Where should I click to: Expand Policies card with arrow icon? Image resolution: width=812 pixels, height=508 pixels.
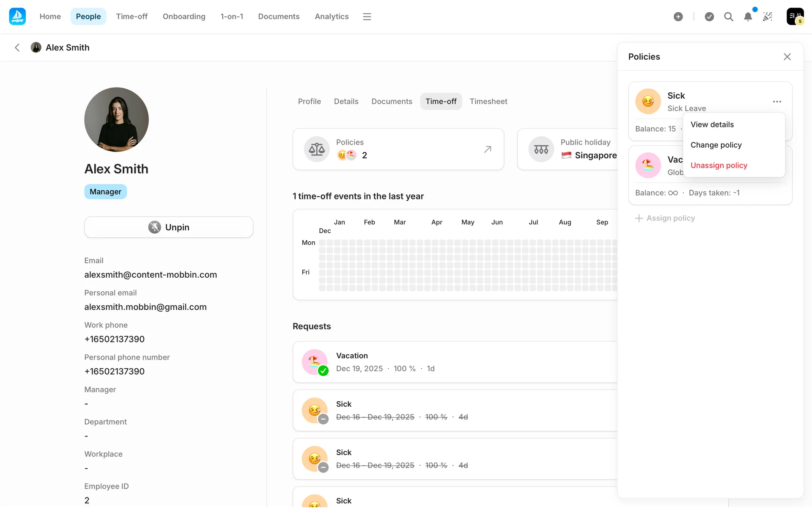coord(487,149)
